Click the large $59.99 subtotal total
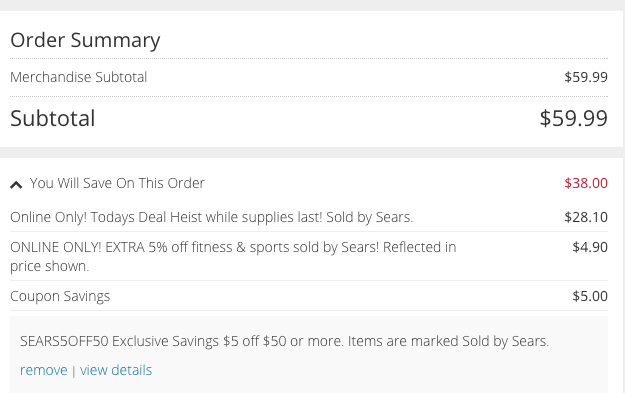 574,118
